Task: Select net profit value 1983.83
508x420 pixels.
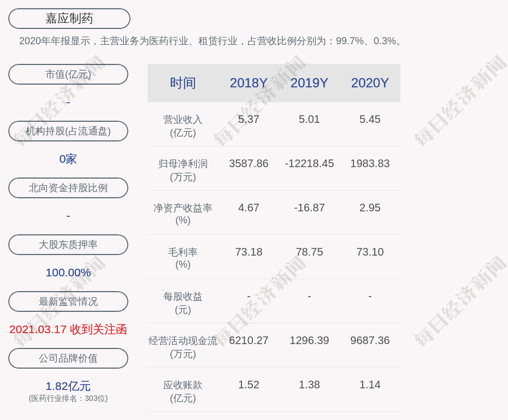Action: pos(370,163)
